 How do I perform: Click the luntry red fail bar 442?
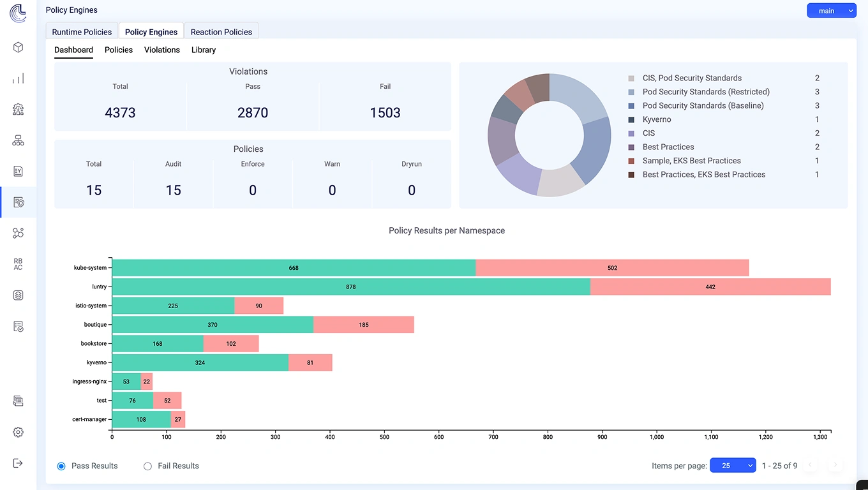coord(710,287)
